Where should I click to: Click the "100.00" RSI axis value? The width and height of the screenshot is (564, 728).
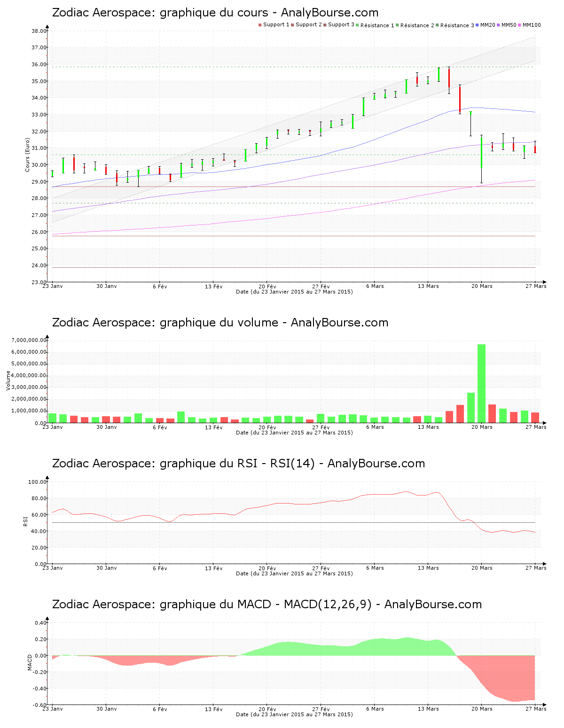(38, 482)
